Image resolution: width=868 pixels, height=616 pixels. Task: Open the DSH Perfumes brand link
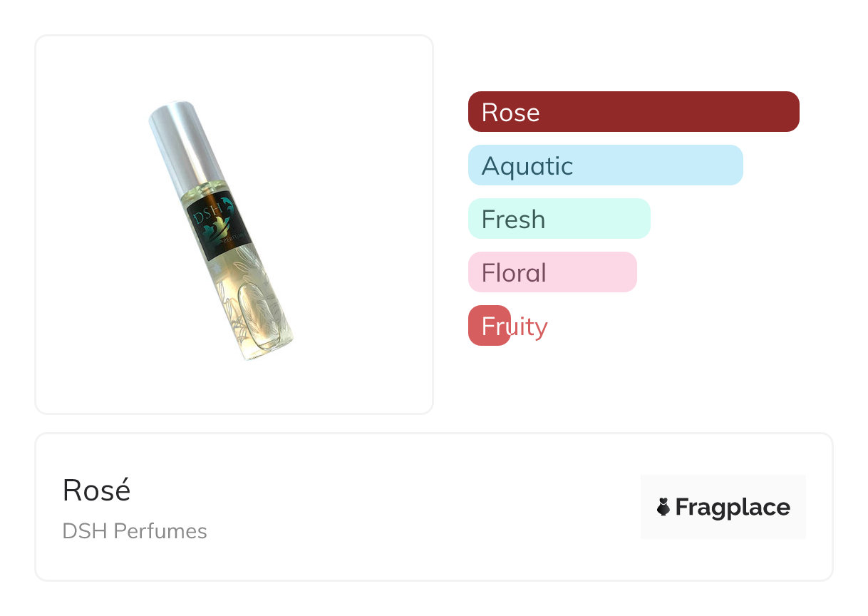(x=135, y=531)
